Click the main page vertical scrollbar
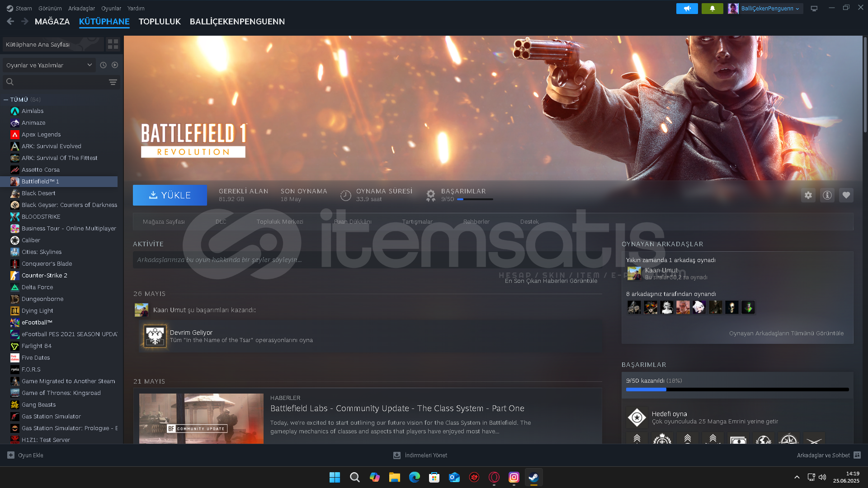Screen dimensions: 868x488 pos(865,84)
